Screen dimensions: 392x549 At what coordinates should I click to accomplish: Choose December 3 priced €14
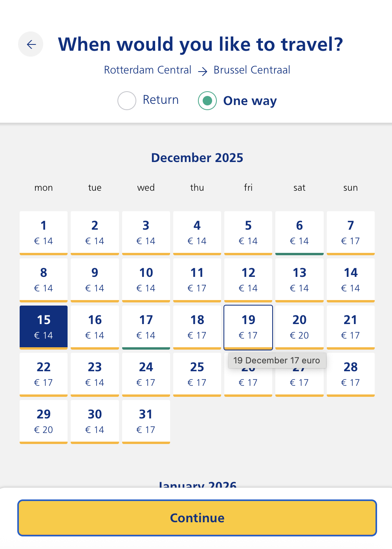146,232
